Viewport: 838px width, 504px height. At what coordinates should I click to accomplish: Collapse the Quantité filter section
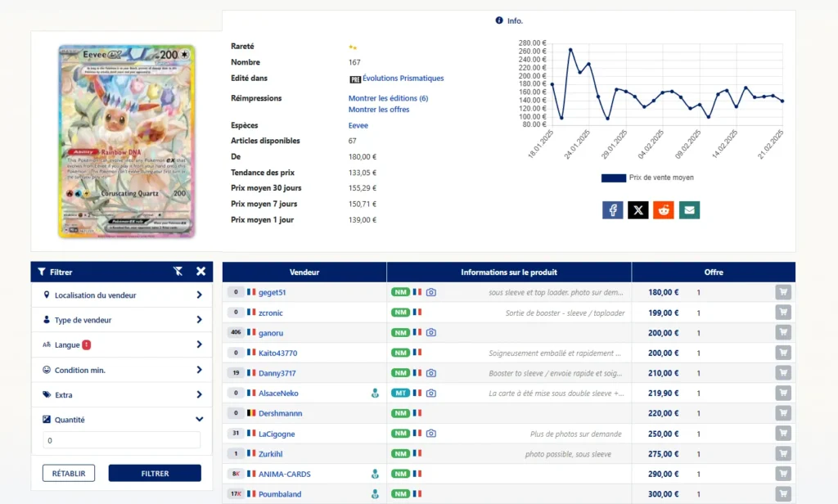tap(122, 420)
